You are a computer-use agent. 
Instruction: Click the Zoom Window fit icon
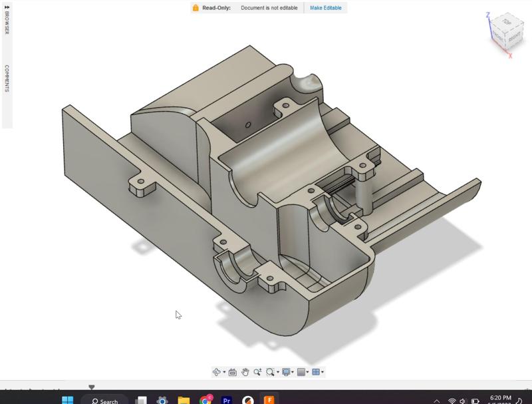(x=270, y=372)
